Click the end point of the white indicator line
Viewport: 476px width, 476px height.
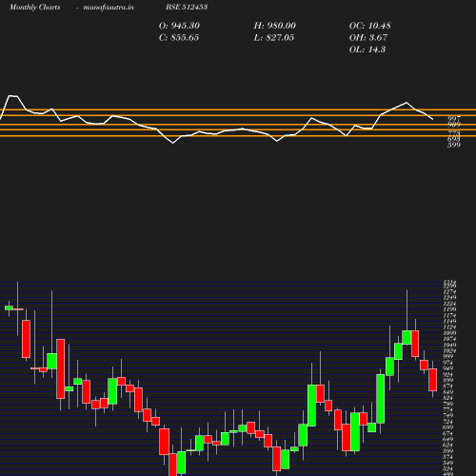[x=433, y=120]
